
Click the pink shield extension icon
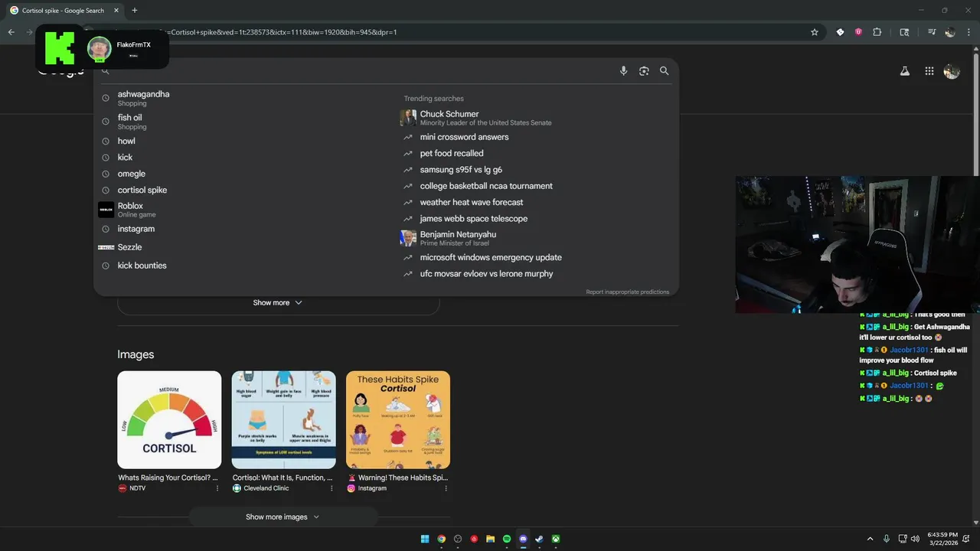[858, 32]
